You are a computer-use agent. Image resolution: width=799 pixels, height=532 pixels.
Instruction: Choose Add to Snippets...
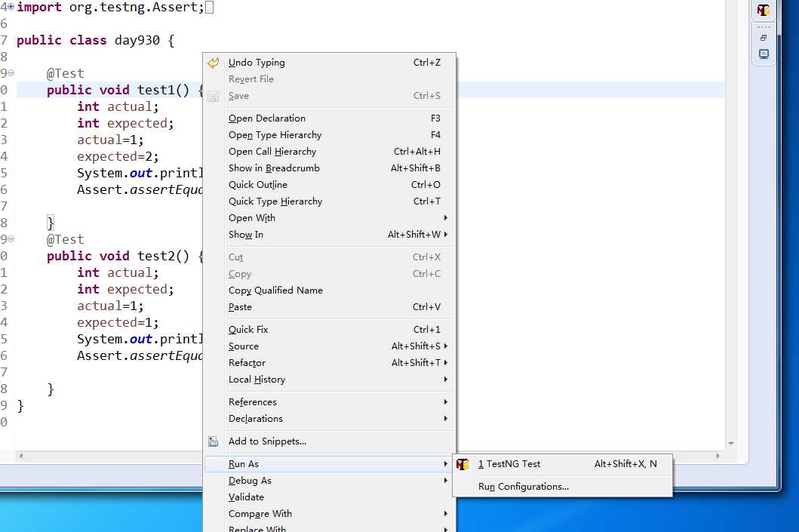tap(329, 441)
